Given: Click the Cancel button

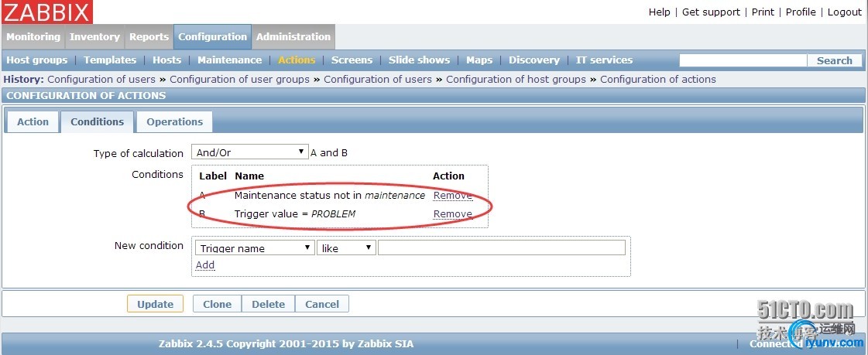Looking at the screenshot, I should point(322,304).
